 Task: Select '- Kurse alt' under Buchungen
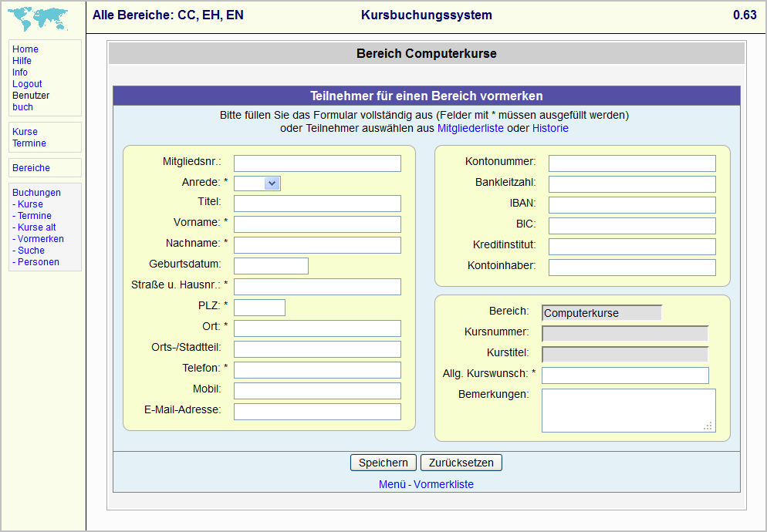34,227
